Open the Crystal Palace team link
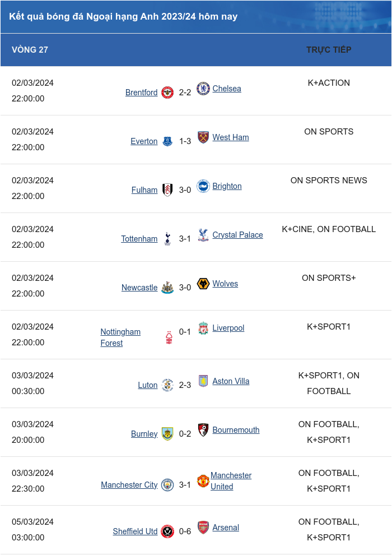The height and width of the screenshot is (555, 392). click(x=237, y=235)
